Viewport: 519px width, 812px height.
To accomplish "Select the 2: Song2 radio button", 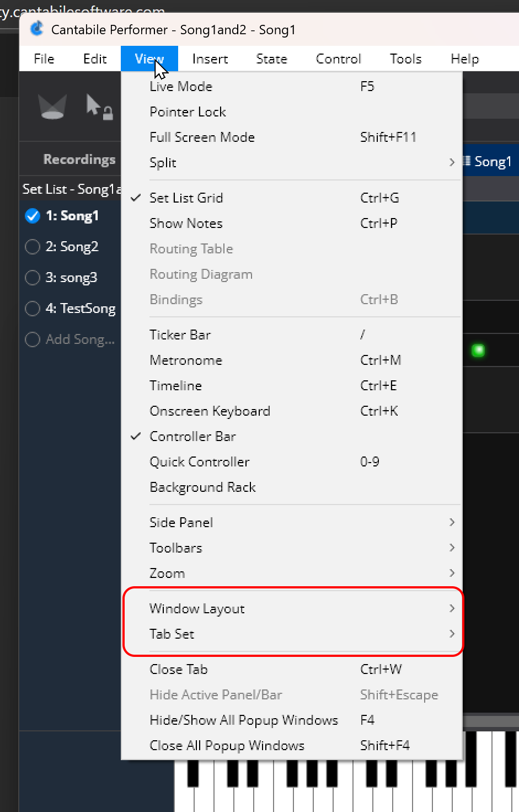I will click(x=33, y=247).
